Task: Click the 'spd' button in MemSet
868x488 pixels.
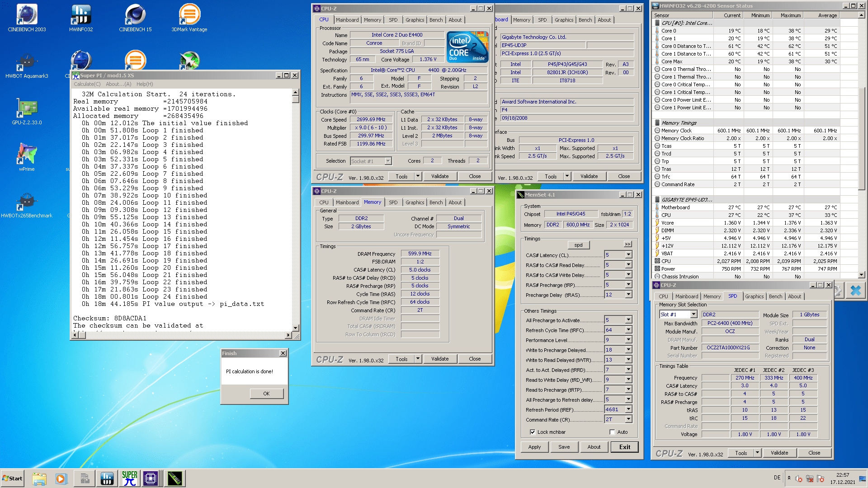Action: pyautogui.click(x=578, y=245)
